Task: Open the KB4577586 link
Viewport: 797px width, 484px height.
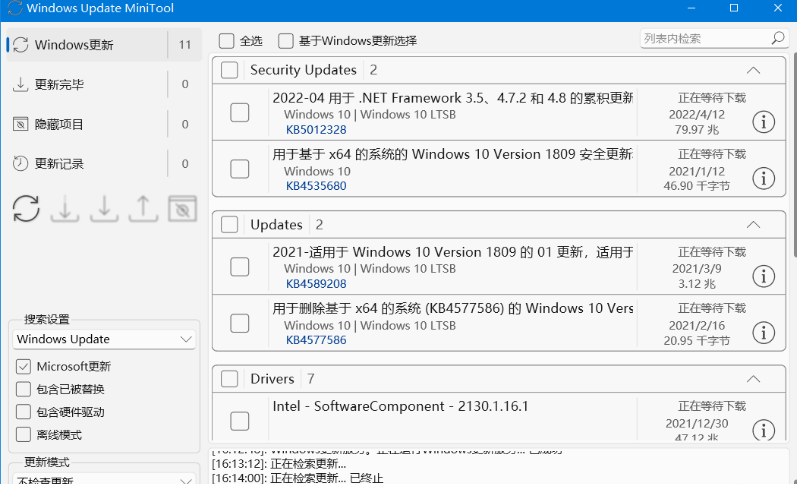Action: click(316, 340)
